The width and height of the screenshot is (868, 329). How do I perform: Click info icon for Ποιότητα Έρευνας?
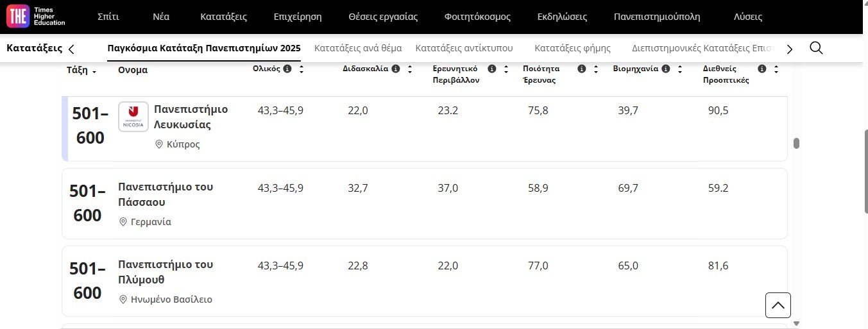[582, 69]
